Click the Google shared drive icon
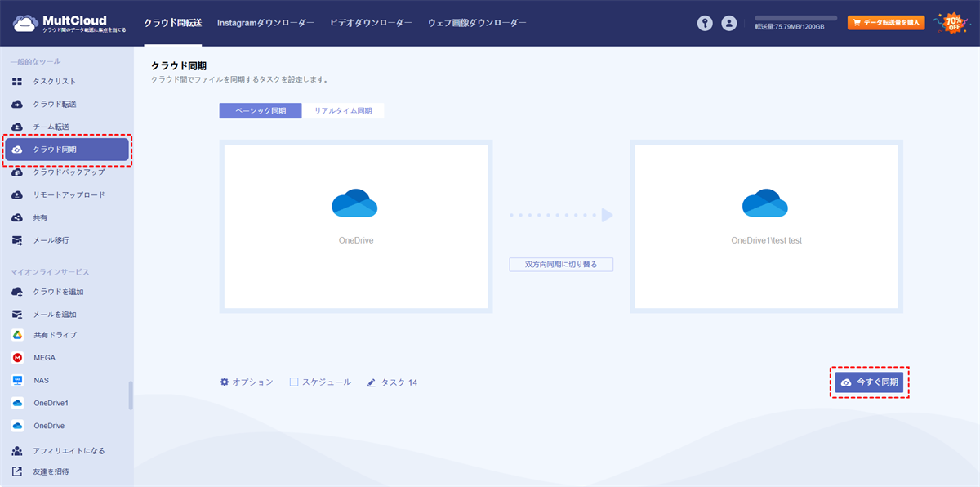 coord(17,335)
